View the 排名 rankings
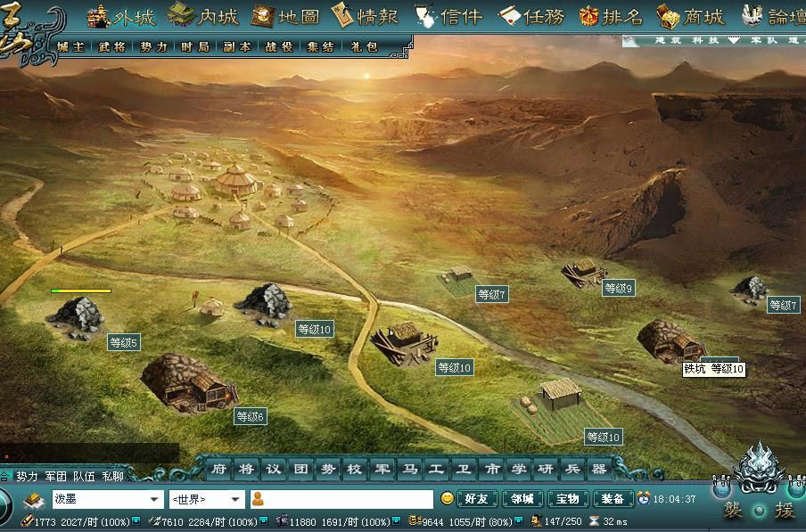The image size is (806, 532). (x=611, y=16)
